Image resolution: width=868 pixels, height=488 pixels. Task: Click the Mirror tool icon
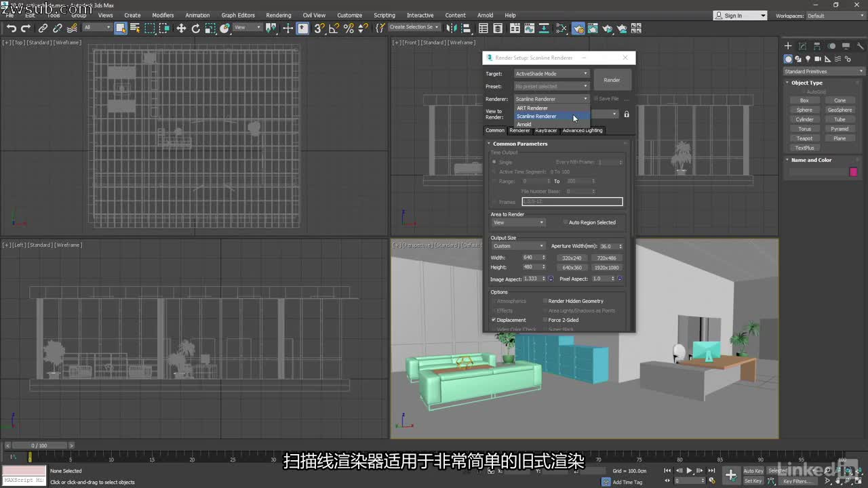coord(450,28)
